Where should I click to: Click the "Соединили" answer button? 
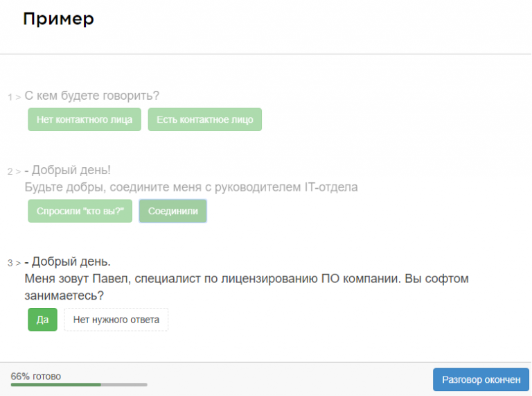[x=172, y=211]
